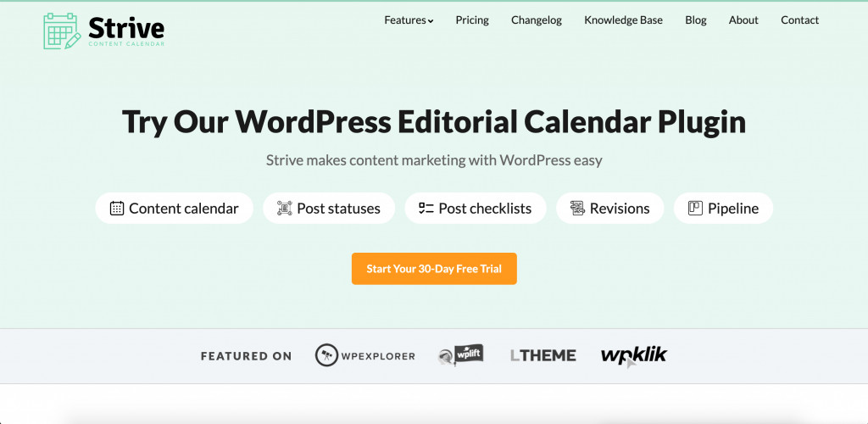Click the calendar icon in Content calendar pill
Image resolution: width=868 pixels, height=424 pixels.
pos(117,208)
